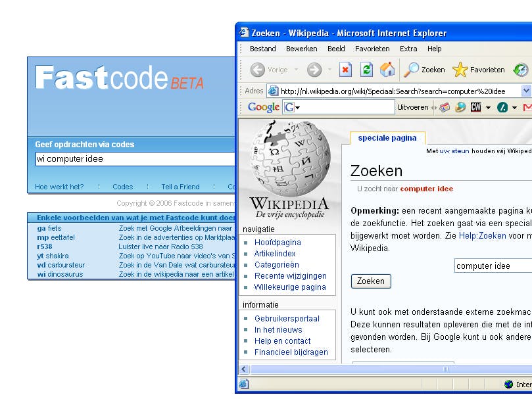Click the page icon in address bar
This screenshot has height=399, width=532.
[273, 91]
